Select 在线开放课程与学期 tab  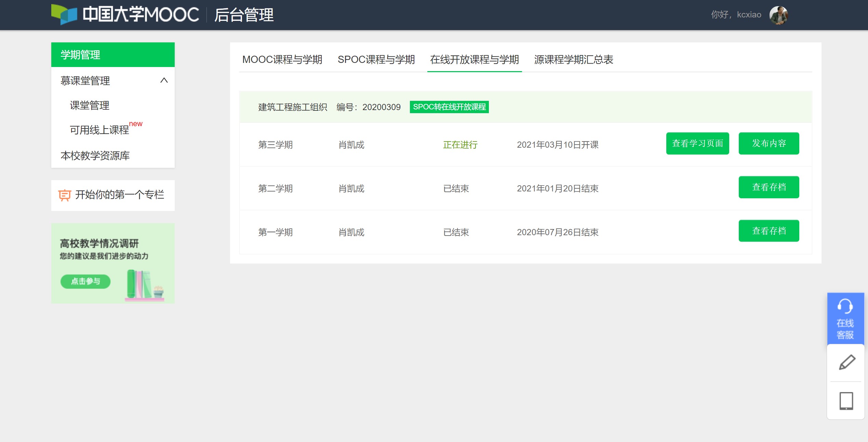tap(474, 59)
